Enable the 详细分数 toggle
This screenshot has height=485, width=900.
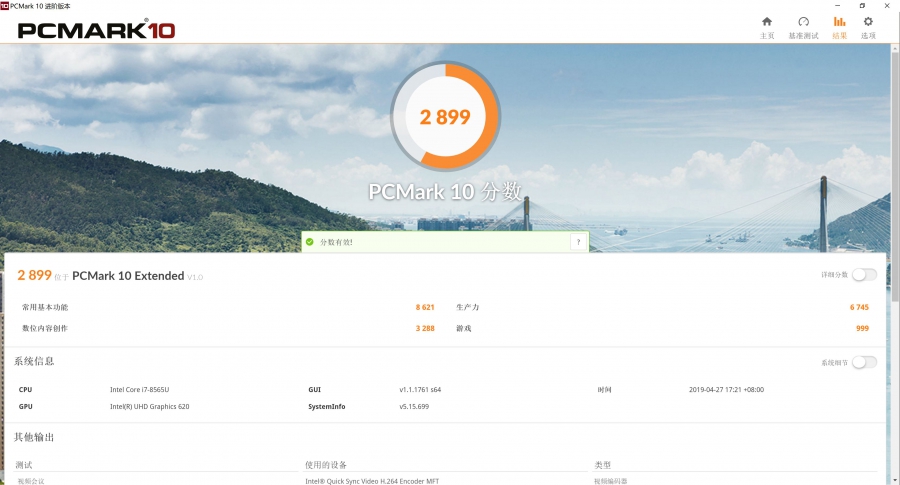point(864,275)
